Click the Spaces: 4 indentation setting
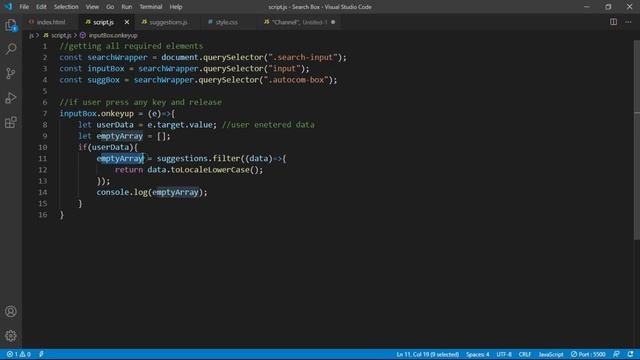Screen dimensions: 640x360 [478, 354]
